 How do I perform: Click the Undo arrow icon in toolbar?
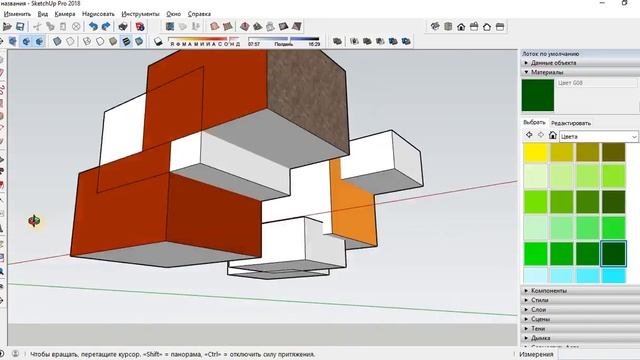click(x=93, y=27)
